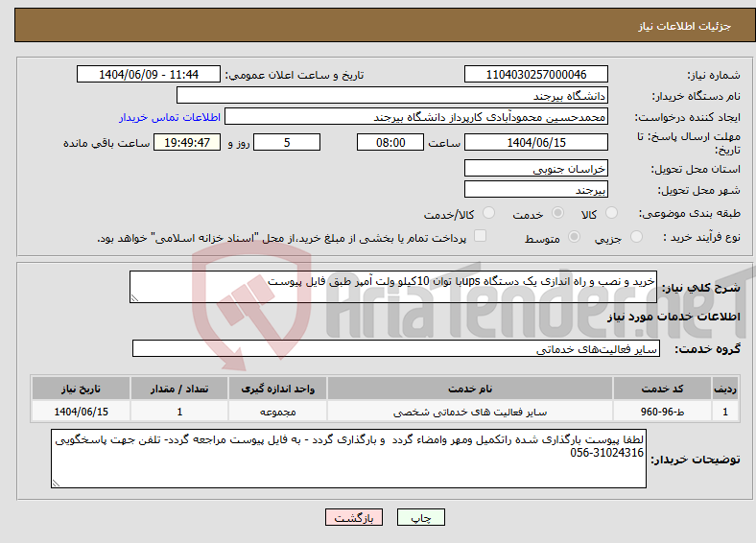Click the delivery province field خراسان جنوبی

click(x=535, y=168)
